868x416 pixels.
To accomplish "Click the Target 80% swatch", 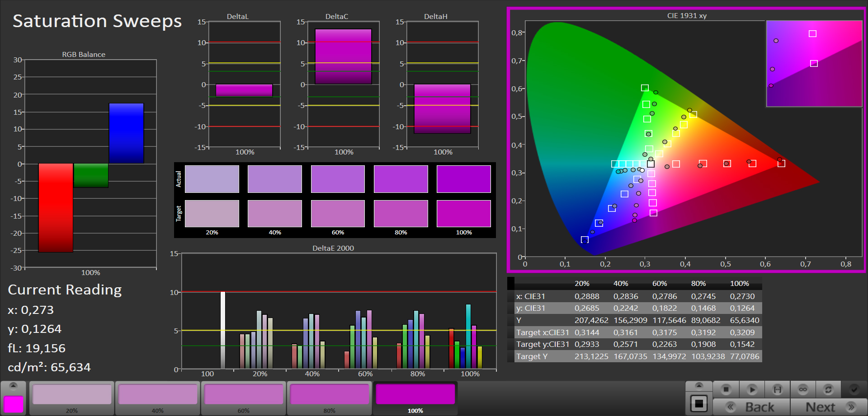I will [x=401, y=214].
